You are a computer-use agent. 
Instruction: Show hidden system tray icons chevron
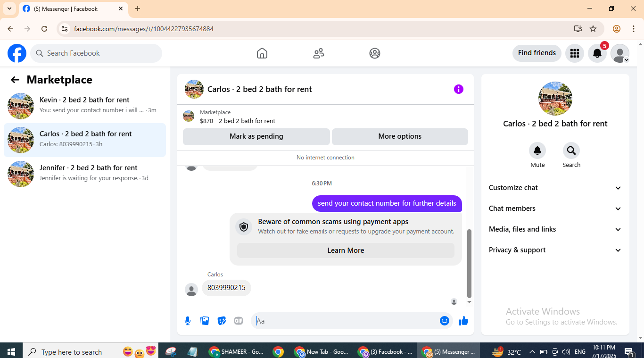(x=532, y=352)
